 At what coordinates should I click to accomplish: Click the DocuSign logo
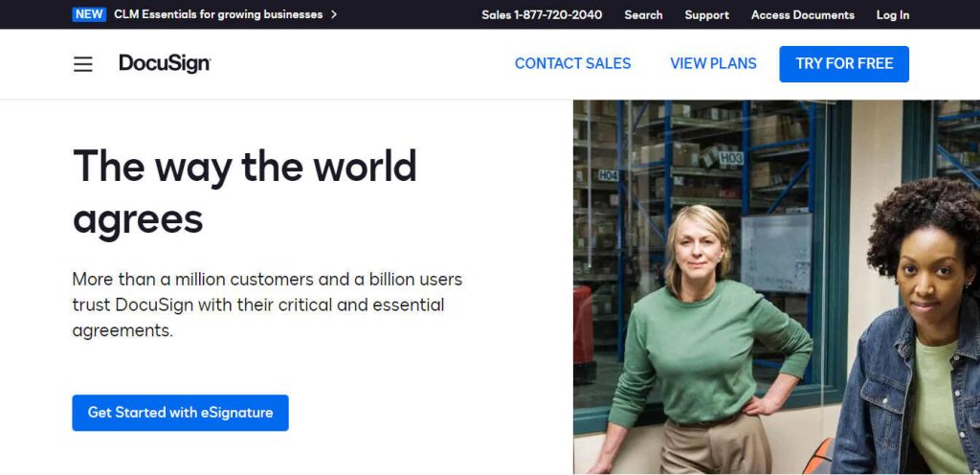[165, 64]
